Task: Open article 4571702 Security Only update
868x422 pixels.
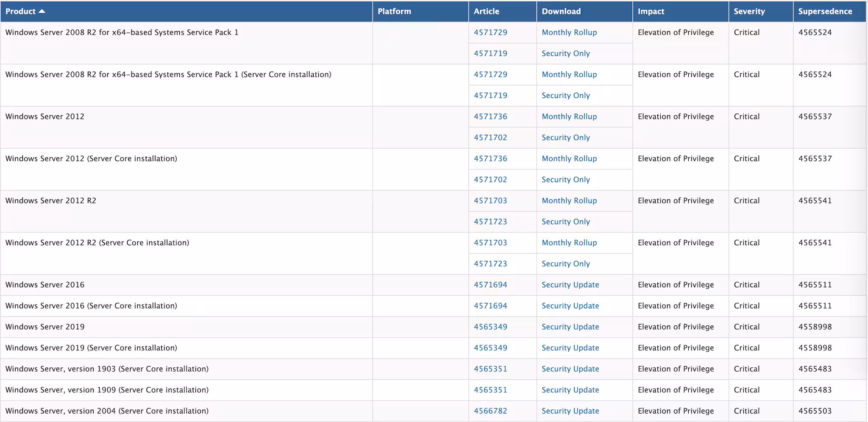Action: tap(490, 137)
